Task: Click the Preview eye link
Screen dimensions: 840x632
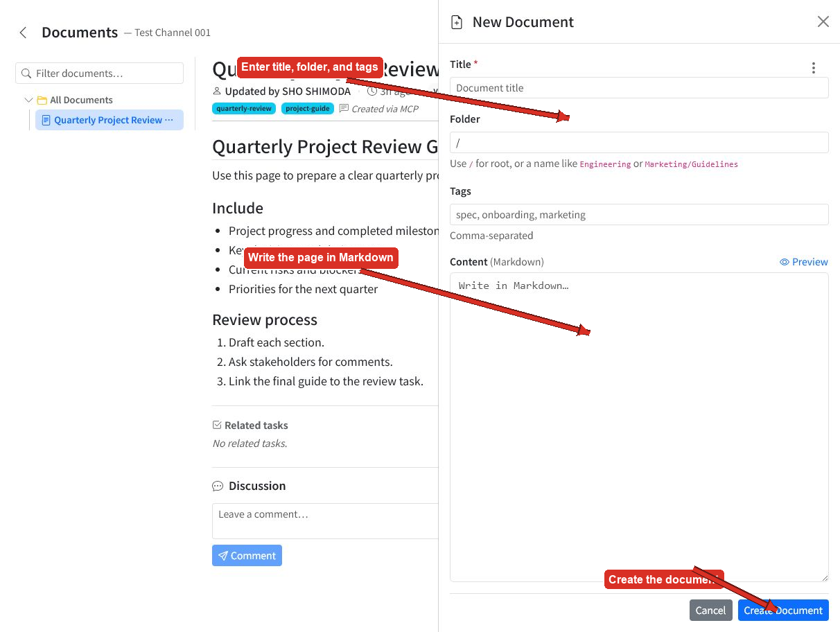Action: pyautogui.click(x=804, y=262)
